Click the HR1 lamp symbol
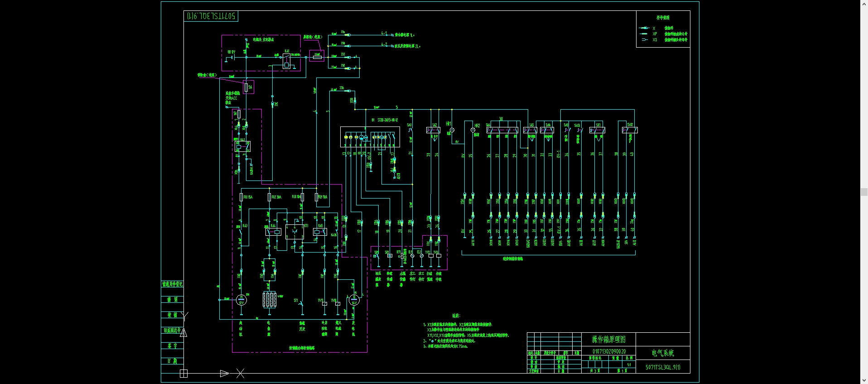This screenshot has height=384, width=868. click(452, 130)
